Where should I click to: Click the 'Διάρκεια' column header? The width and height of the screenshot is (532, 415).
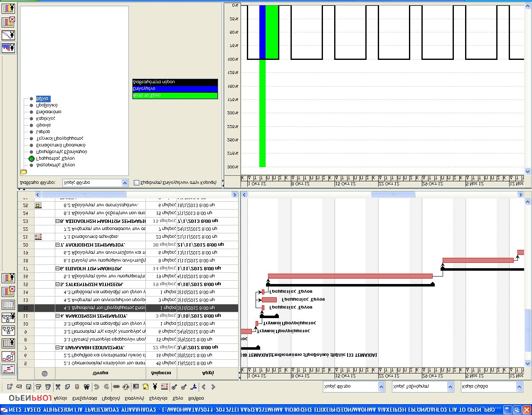click(x=161, y=373)
